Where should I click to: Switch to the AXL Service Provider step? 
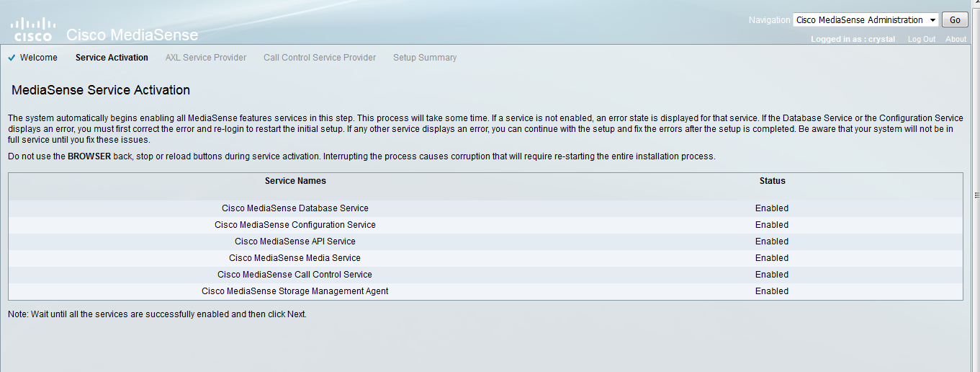pyautogui.click(x=206, y=58)
